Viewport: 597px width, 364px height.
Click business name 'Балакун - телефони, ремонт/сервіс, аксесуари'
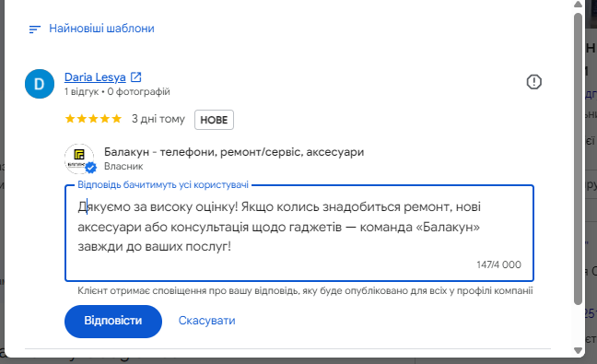pyautogui.click(x=234, y=152)
